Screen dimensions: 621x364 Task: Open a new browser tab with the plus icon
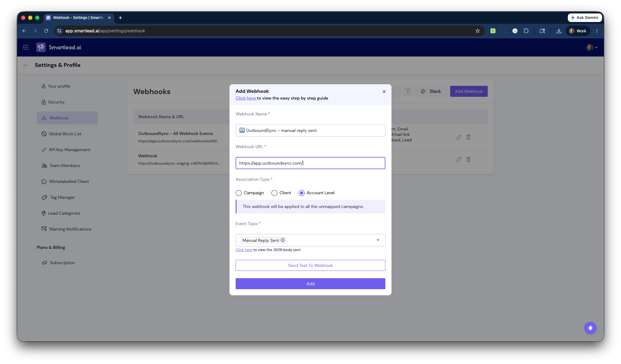click(x=120, y=18)
